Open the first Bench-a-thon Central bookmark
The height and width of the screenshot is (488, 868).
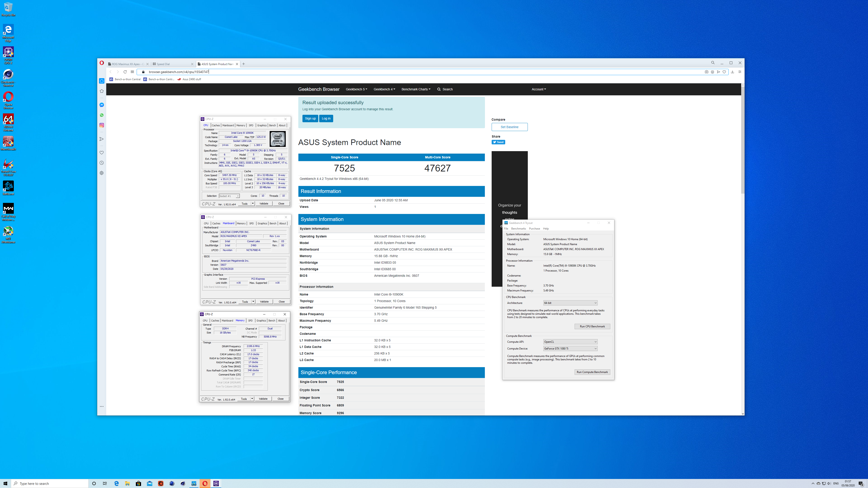125,80
